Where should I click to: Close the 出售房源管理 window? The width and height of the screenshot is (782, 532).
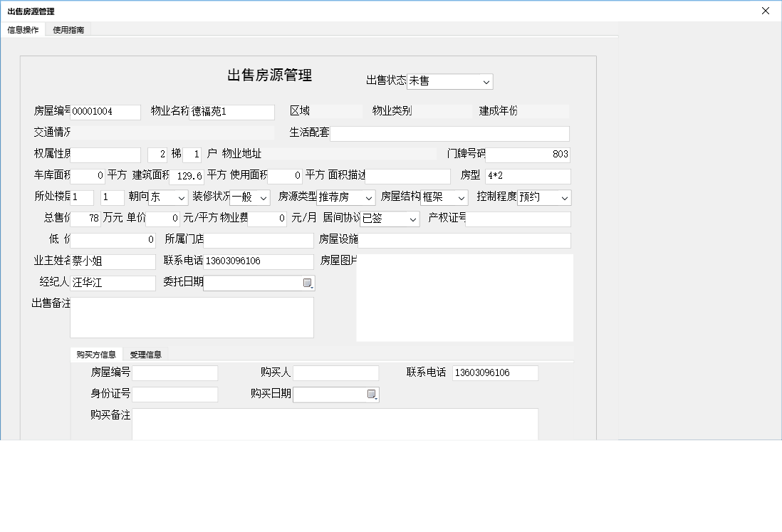766,11
